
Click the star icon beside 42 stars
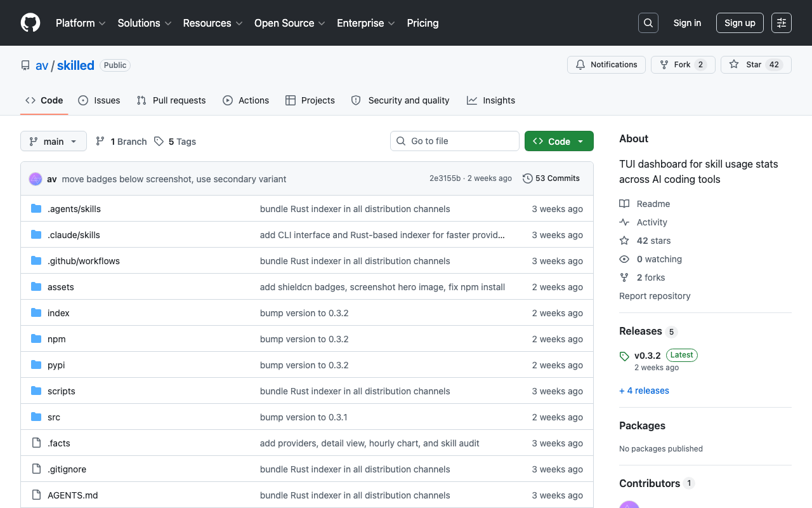pyautogui.click(x=624, y=241)
